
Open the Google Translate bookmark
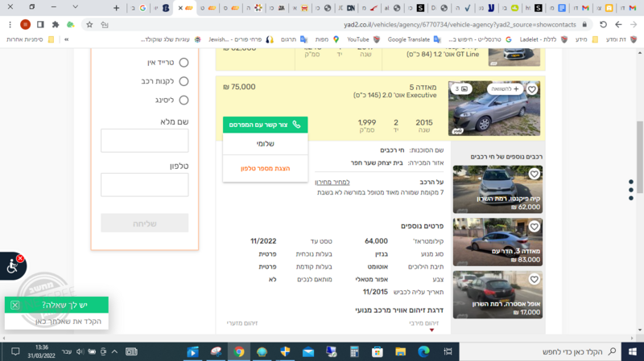pos(414,39)
